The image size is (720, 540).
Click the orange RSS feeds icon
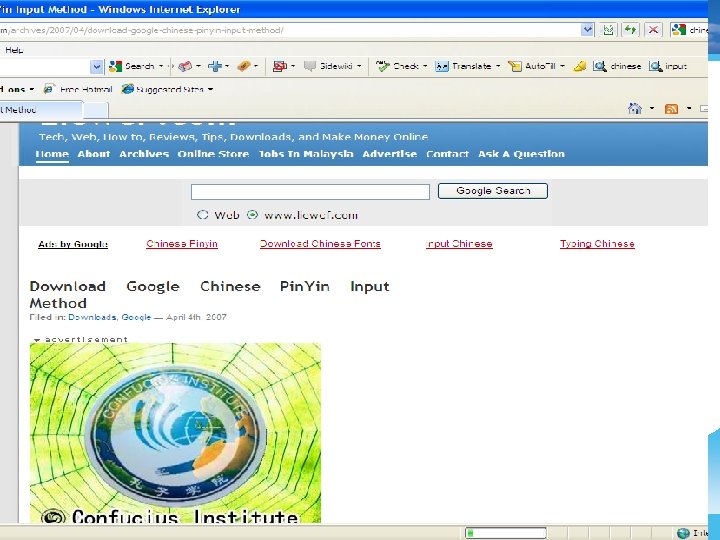click(x=671, y=109)
